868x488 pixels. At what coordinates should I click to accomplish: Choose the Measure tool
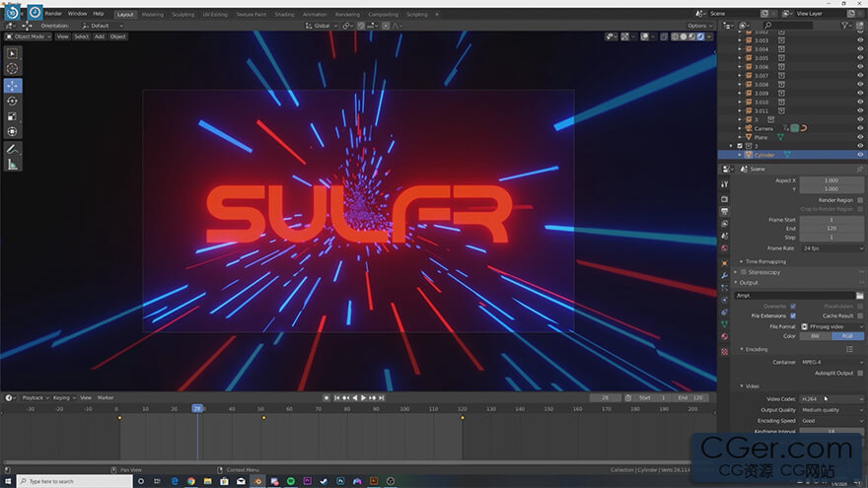point(12,165)
